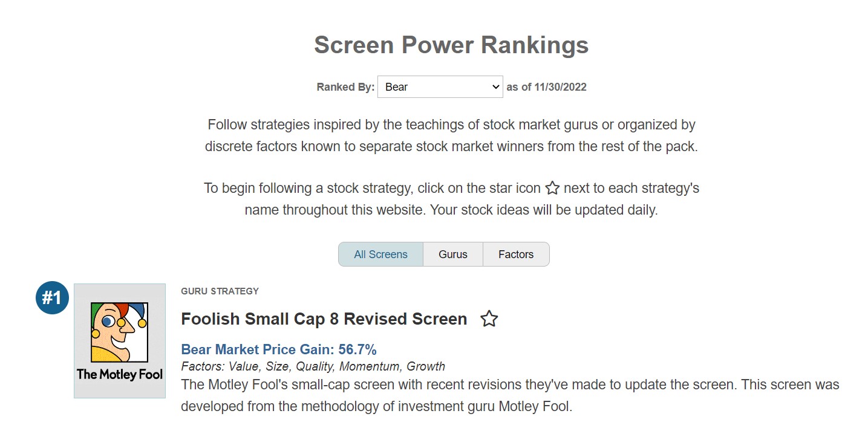The width and height of the screenshot is (868, 428).
Task: Click the as of 11/30/2022 date text
Action: click(546, 86)
